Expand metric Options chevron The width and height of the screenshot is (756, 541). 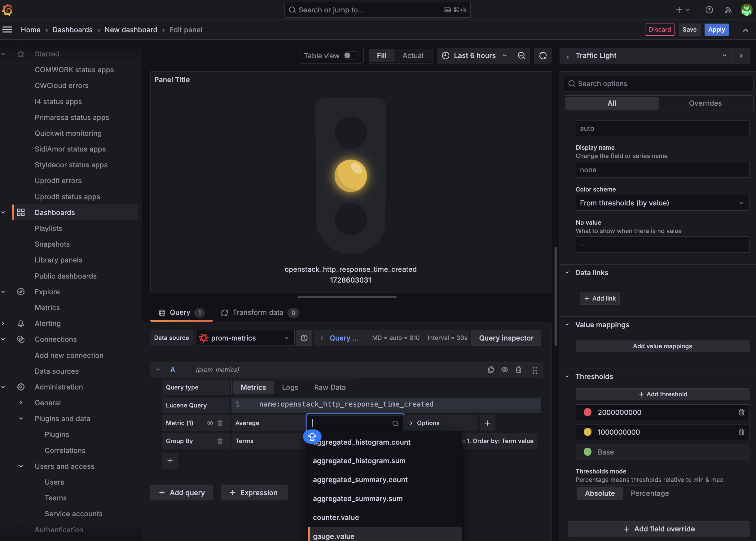click(x=411, y=423)
